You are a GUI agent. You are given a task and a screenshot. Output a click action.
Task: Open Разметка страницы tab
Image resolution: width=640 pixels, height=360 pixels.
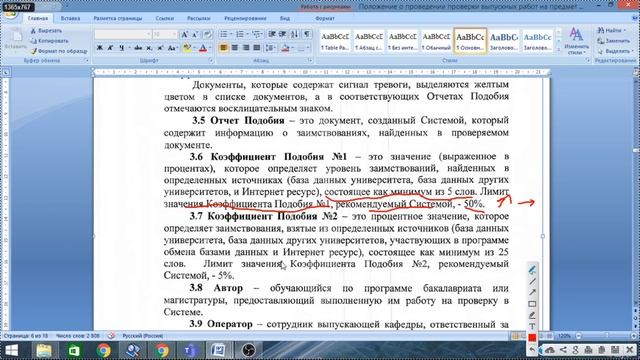coord(118,18)
